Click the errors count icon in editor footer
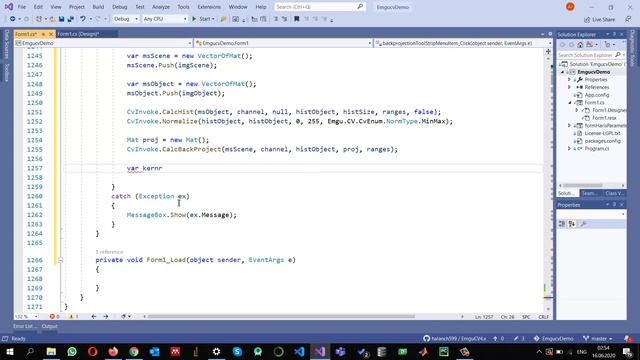 click(x=52, y=316)
